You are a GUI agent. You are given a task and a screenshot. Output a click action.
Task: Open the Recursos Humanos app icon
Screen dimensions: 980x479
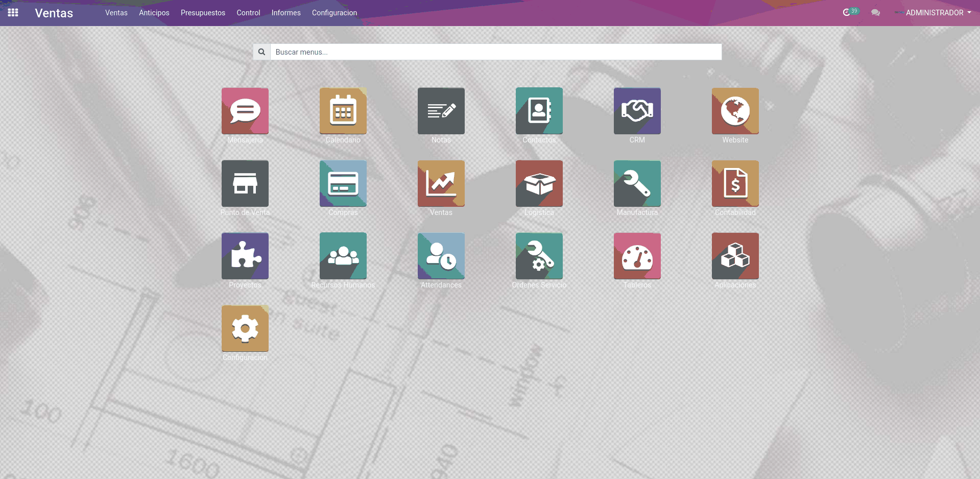pyautogui.click(x=343, y=256)
